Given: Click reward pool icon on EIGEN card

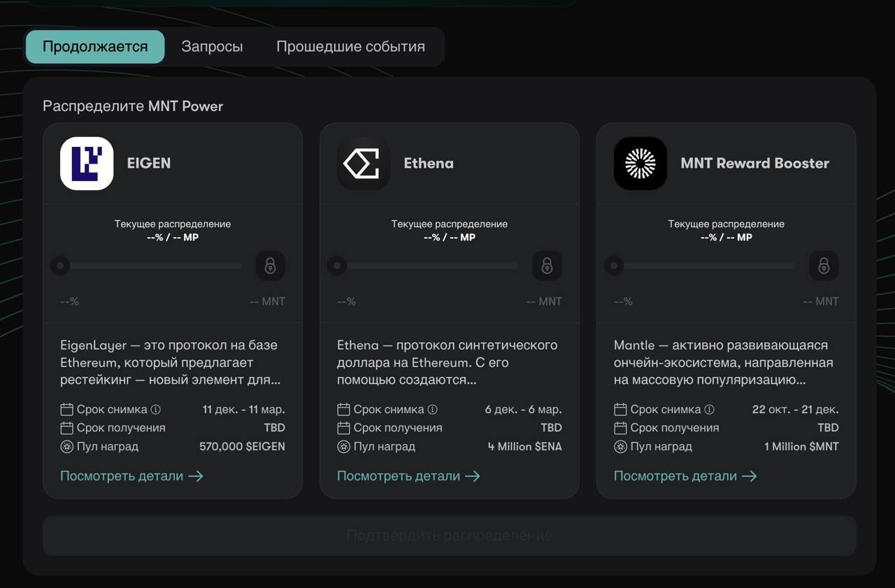Looking at the screenshot, I should [66, 446].
